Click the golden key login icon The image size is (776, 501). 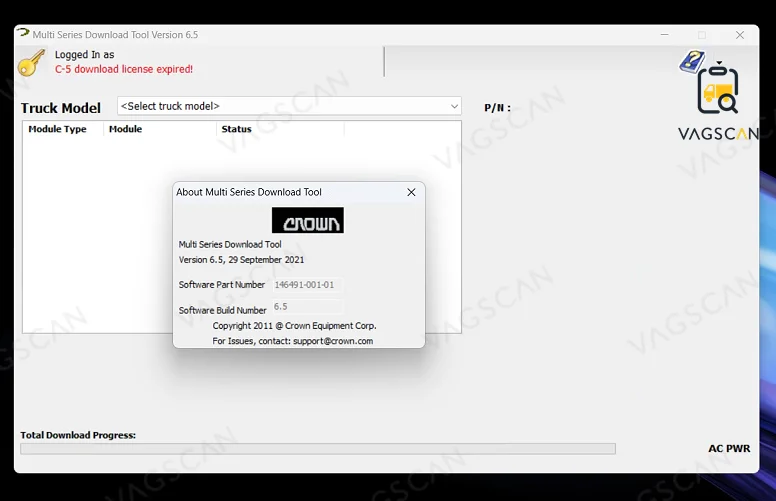tap(32, 62)
